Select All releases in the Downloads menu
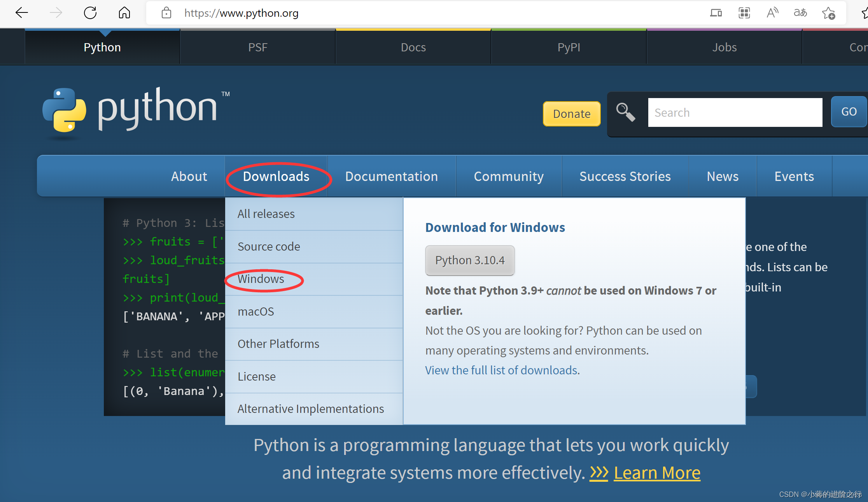 tap(266, 214)
